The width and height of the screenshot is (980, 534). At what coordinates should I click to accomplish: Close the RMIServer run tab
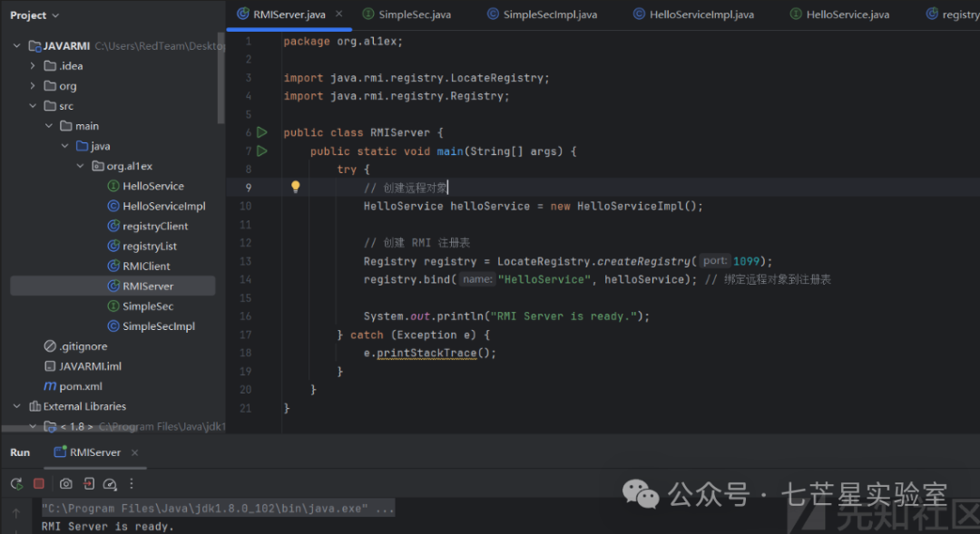(x=134, y=452)
